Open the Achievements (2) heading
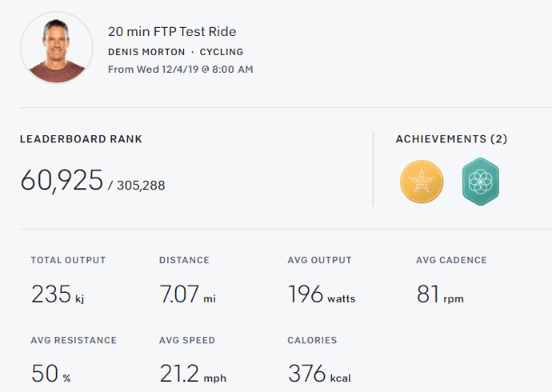 [x=451, y=139]
